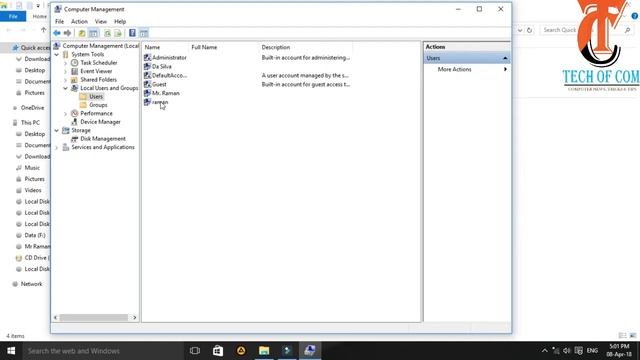Open This PC in File Explorer sidebar

[x=30, y=122]
